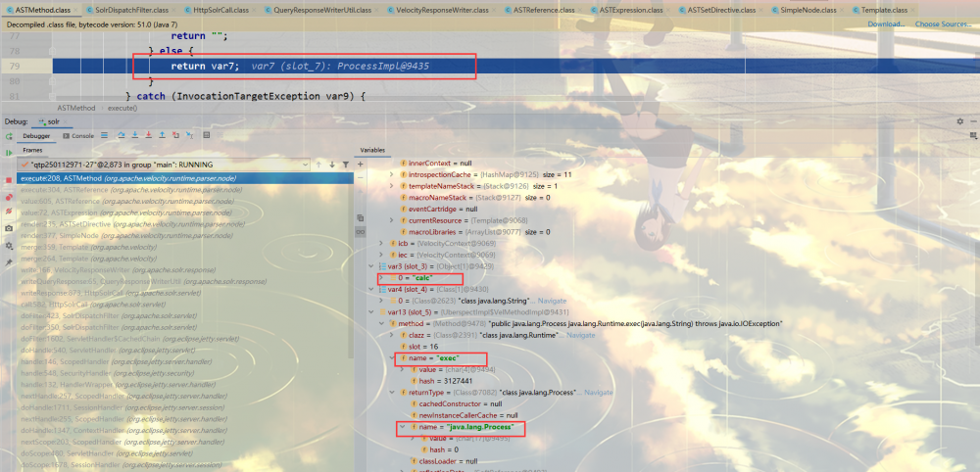View all breakpoints
Screen dimensions: 980x472
point(9,197)
